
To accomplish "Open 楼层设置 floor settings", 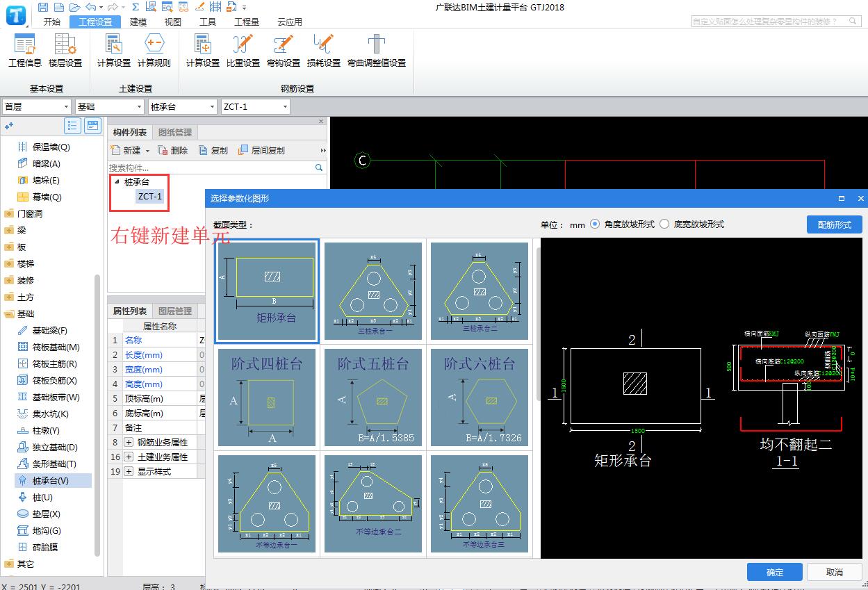I will 65,50.
